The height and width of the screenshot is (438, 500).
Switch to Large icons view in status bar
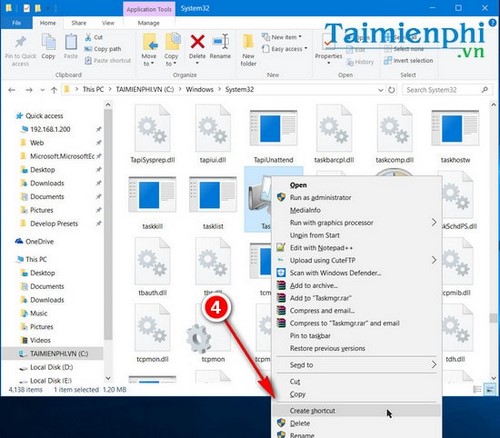click(490, 389)
